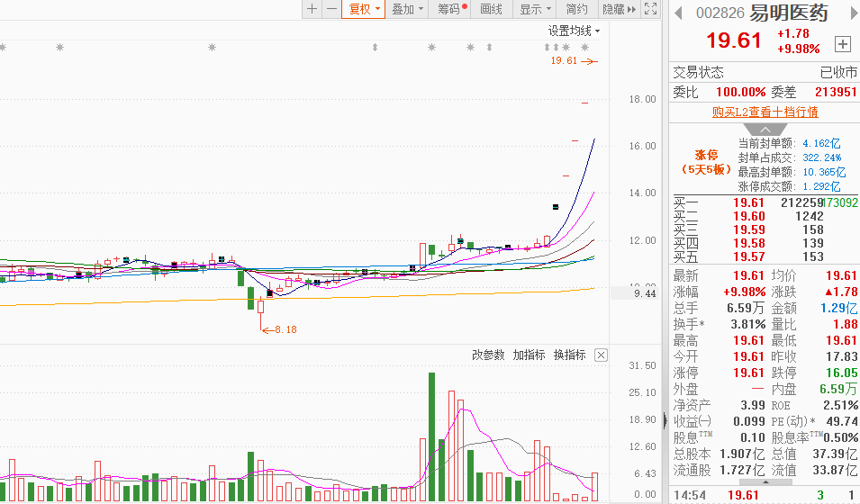
Task: Open 设置均线 moving average settings
Action: (574, 31)
